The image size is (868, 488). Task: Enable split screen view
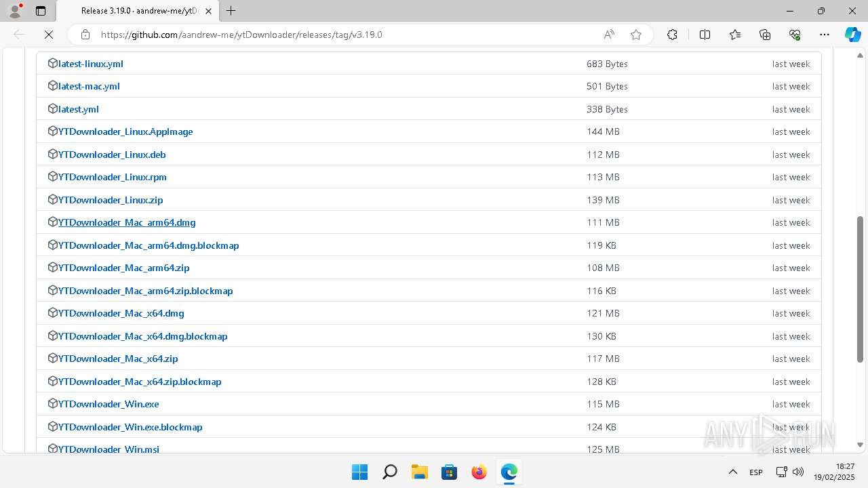tap(705, 35)
